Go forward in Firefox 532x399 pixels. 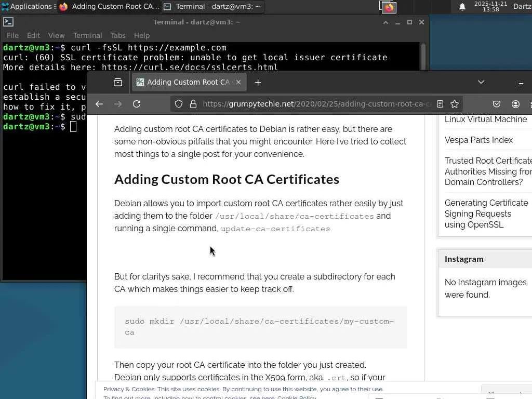click(x=118, y=104)
